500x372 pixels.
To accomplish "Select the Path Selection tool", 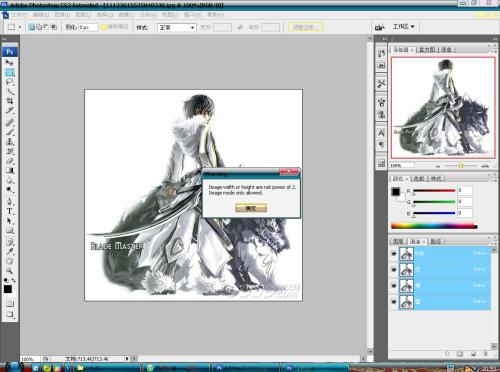I will click(x=9, y=221).
